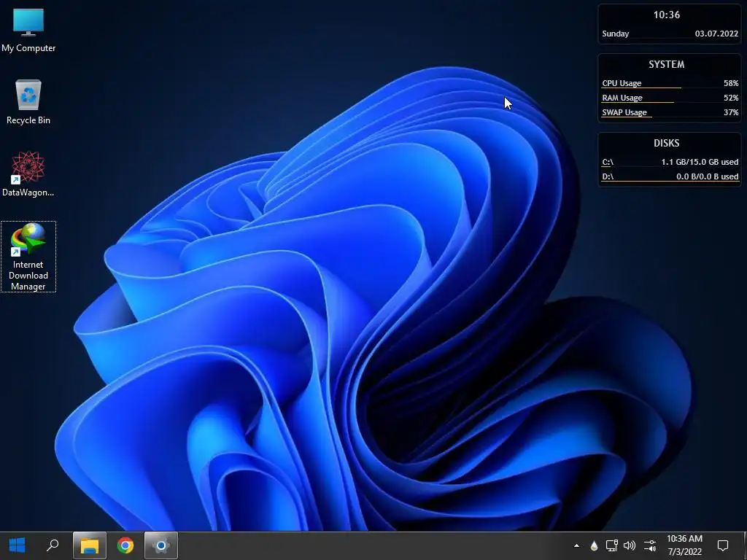Open taskbar search magnifier

53,545
